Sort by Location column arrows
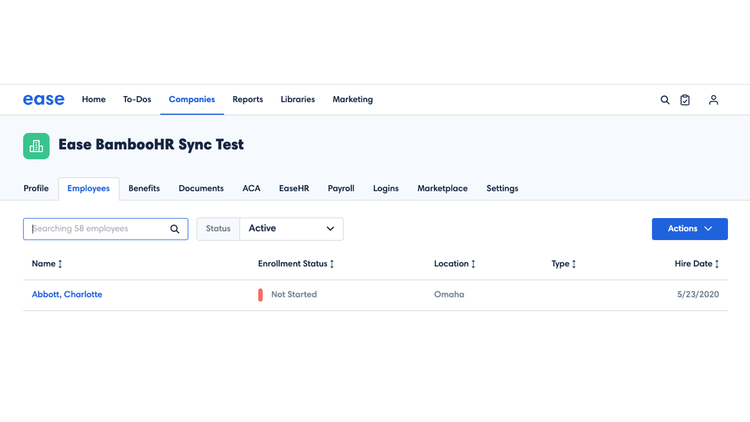The image size is (750, 422). coord(473,264)
